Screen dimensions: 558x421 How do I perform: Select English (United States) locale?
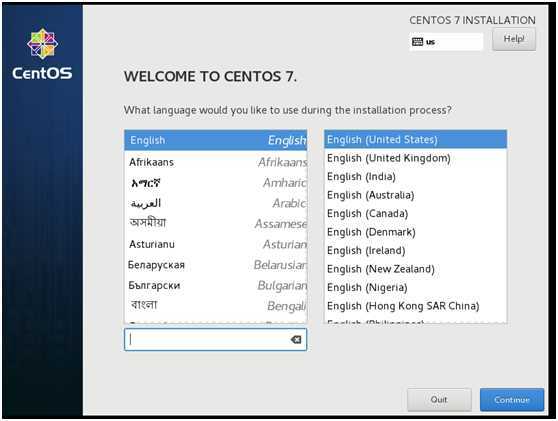point(415,140)
